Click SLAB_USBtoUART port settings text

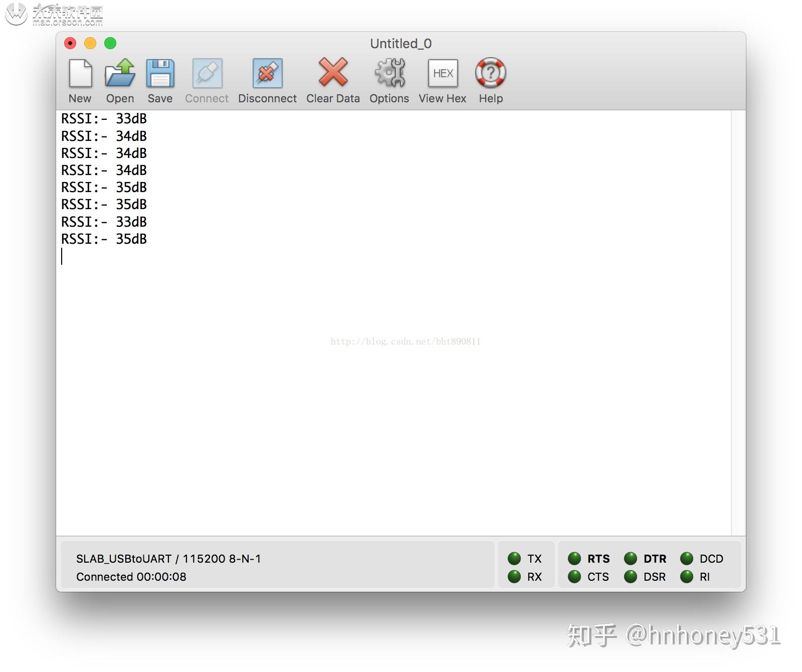[168, 559]
